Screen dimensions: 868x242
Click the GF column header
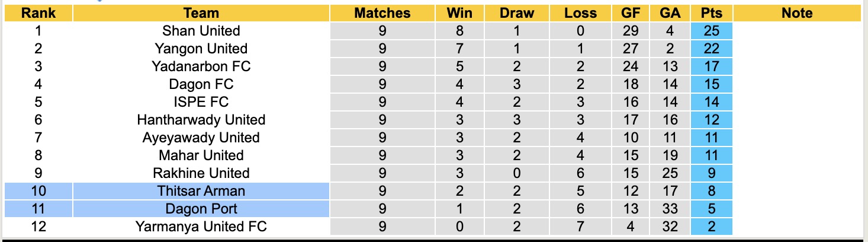click(631, 13)
